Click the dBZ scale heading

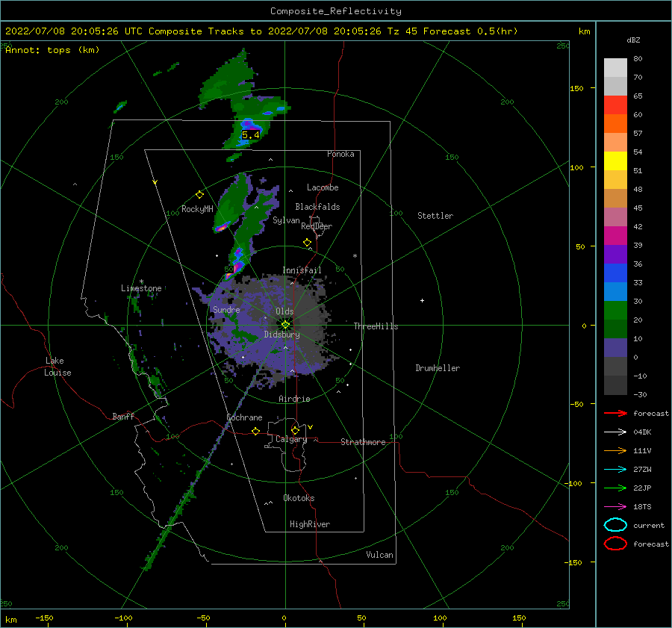click(x=633, y=40)
